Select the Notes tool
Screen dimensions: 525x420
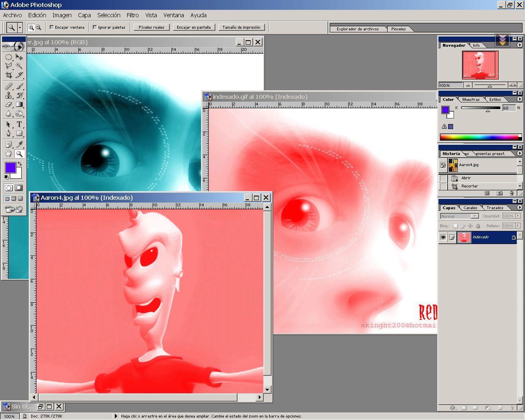pyautogui.click(x=9, y=144)
